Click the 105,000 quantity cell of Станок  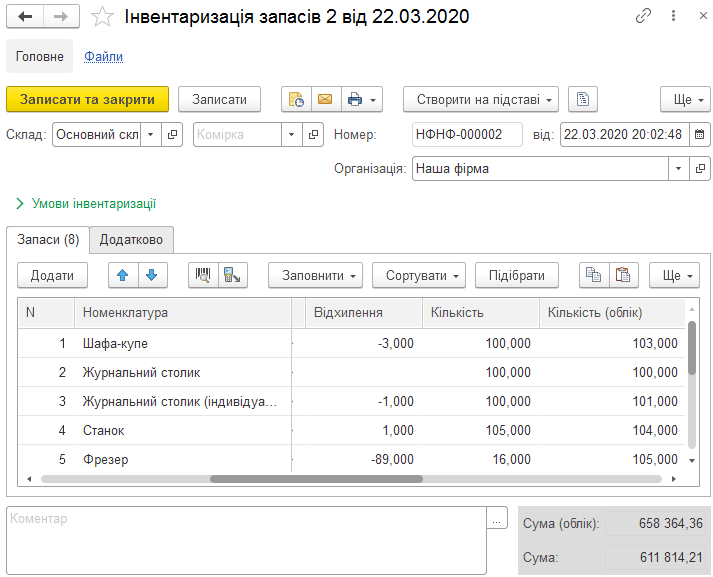[481, 430]
